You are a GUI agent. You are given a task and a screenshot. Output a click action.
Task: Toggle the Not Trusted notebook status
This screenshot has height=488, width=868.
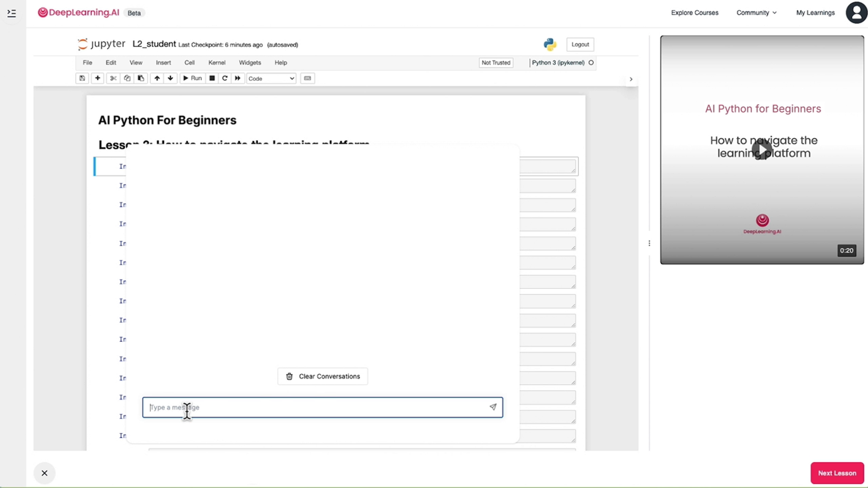496,63
